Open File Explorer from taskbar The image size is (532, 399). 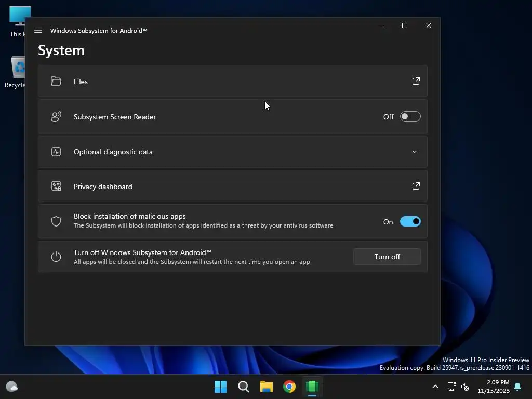click(267, 387)
